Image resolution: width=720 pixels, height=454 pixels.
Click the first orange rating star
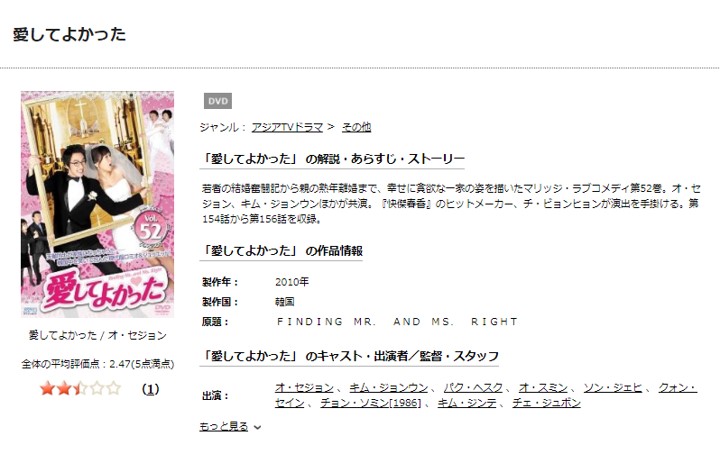pyautogui.click(x=47, y=389)
